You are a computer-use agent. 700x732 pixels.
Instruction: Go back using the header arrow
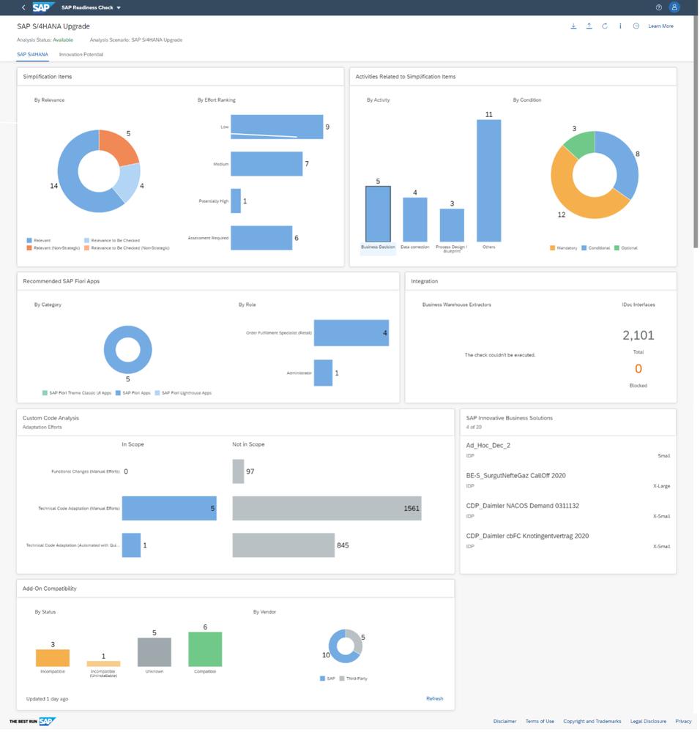click(x=23, y=7)
